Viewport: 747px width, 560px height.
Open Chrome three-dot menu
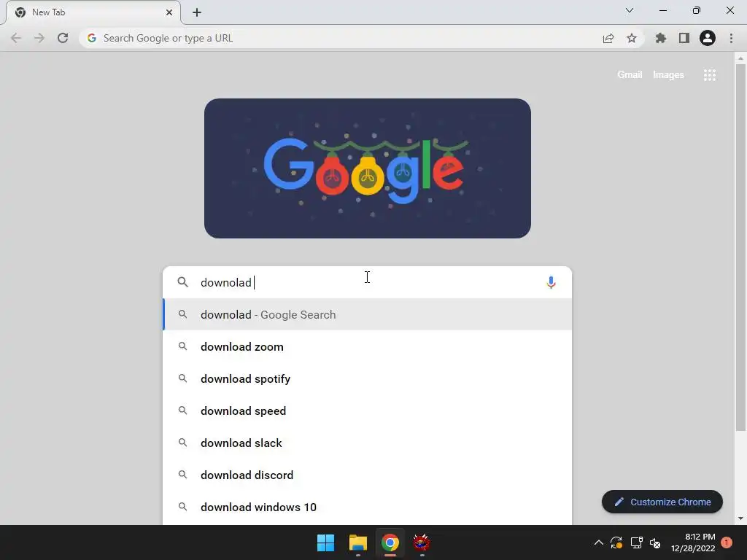pyautogui.click(x=731, y=38)
